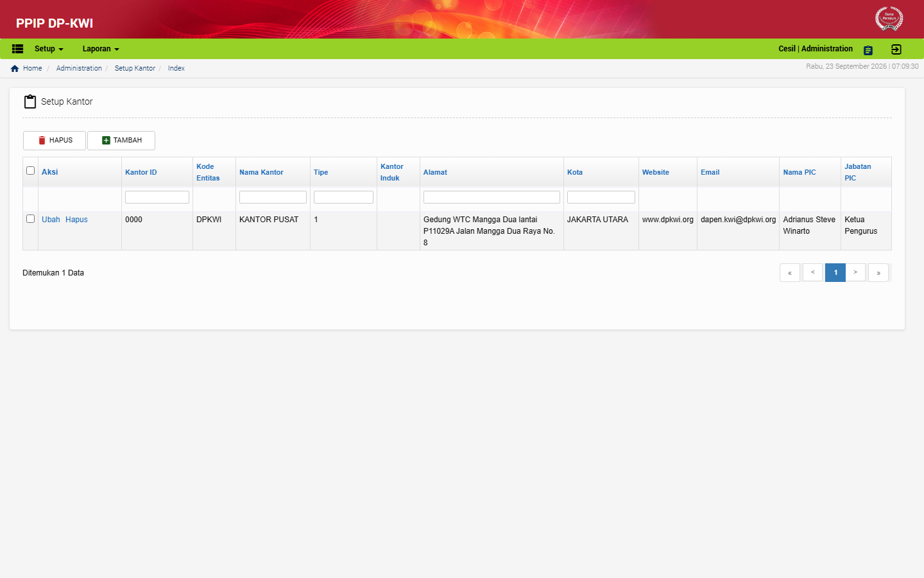Click Hapus link for row 0000

point(76,220)
